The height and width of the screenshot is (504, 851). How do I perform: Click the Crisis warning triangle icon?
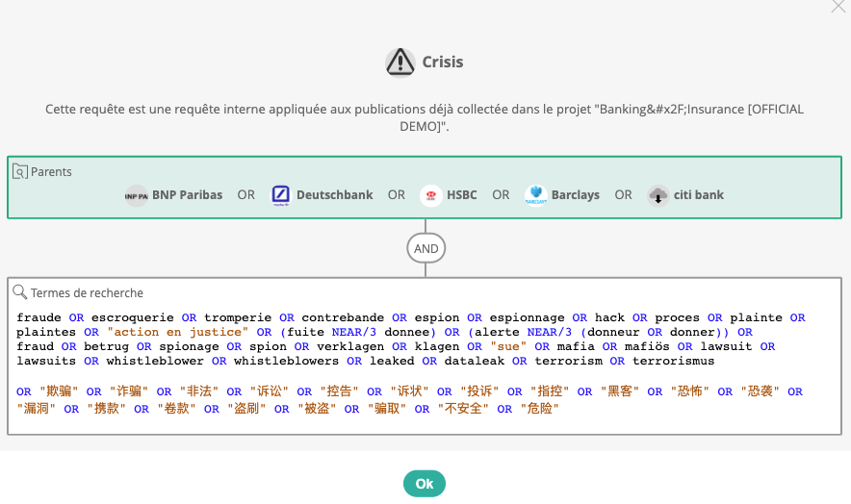(x=400, y=63)
